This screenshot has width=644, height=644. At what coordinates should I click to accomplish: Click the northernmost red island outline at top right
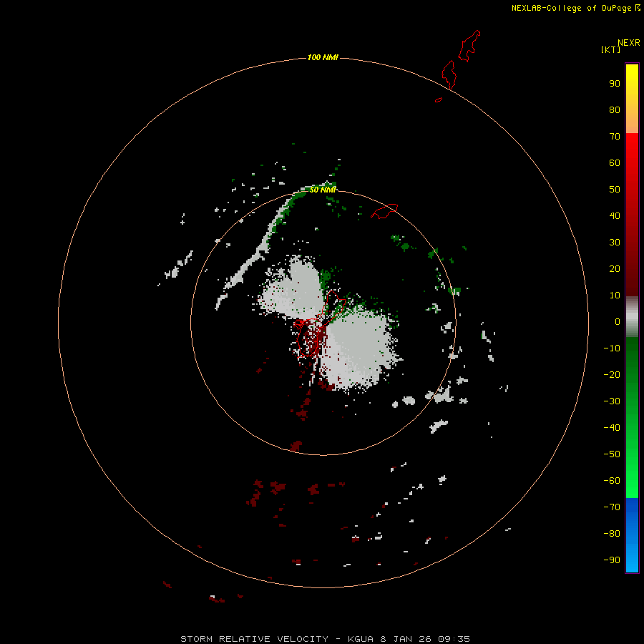click(x=469, y=46)
